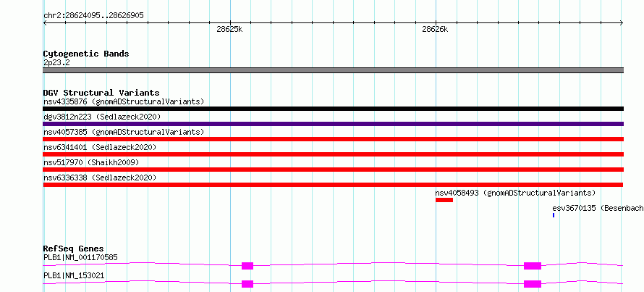This screenshot has height=292, width=644.
Task: Select first exon box of PLB1|NM_153021
Action: click(x=247, y=284)
